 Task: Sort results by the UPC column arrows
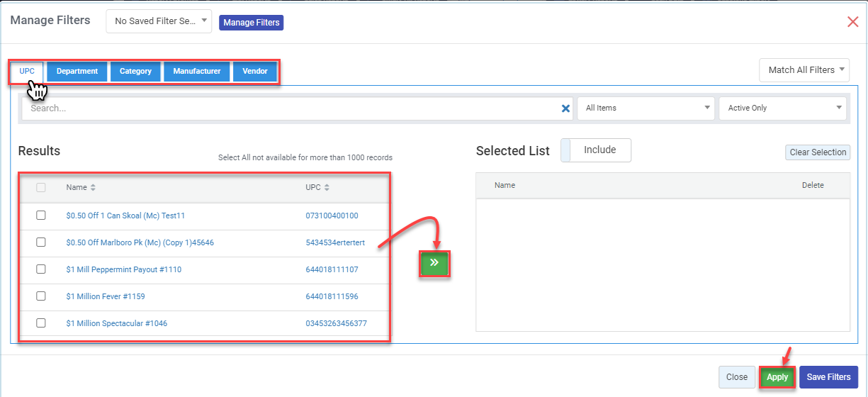pyautogui.click(x=327, y=188)
